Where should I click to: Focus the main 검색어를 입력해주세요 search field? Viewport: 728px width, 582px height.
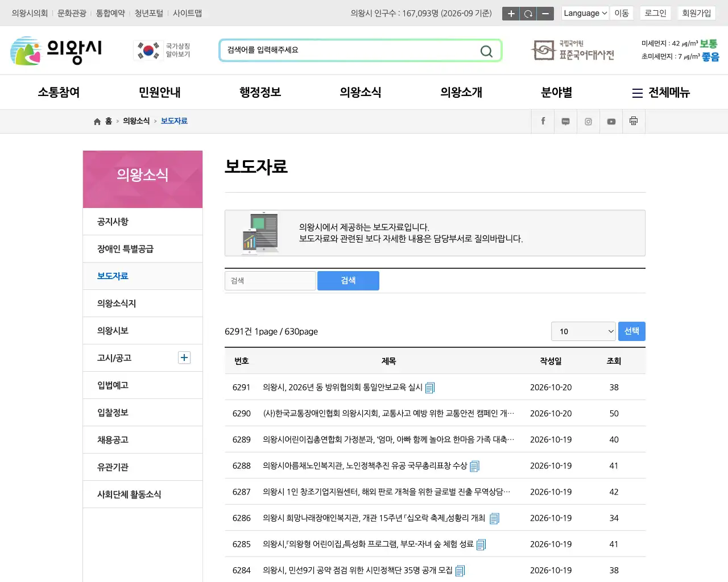coord(350,51)
